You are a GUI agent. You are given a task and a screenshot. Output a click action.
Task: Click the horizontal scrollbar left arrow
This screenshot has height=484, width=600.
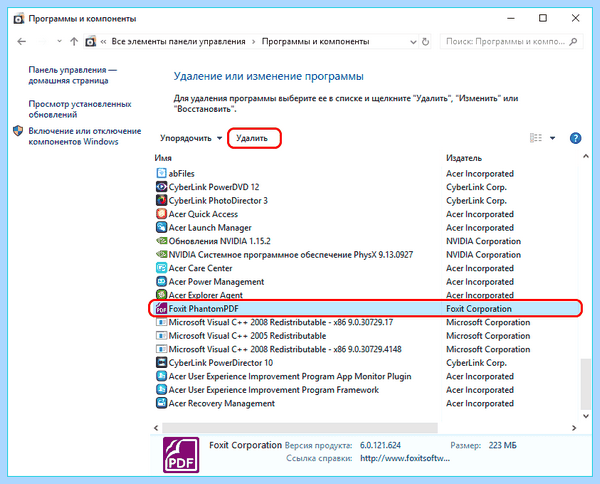(156, 428)
